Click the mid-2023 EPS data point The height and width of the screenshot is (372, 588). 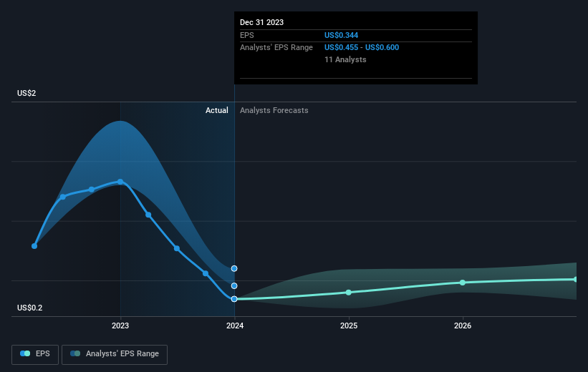177,248
